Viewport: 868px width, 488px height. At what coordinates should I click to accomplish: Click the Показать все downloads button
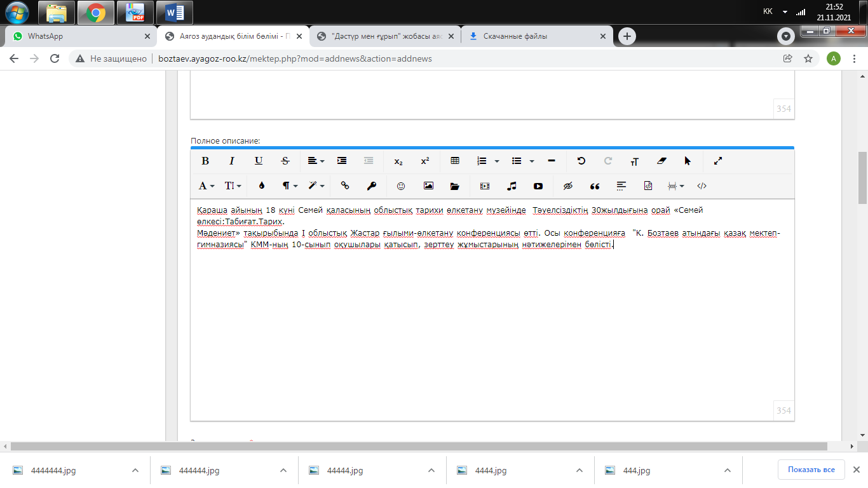point(811,470)
